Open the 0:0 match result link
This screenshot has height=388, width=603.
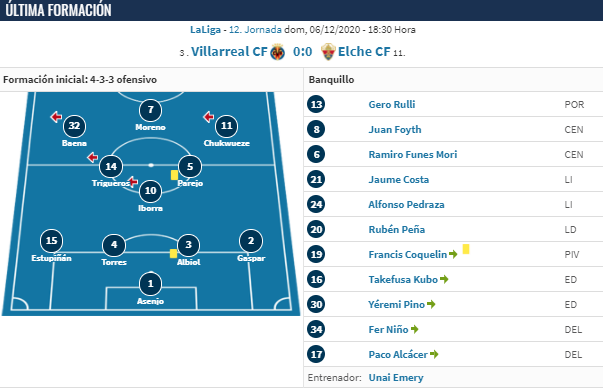point(303,52)
